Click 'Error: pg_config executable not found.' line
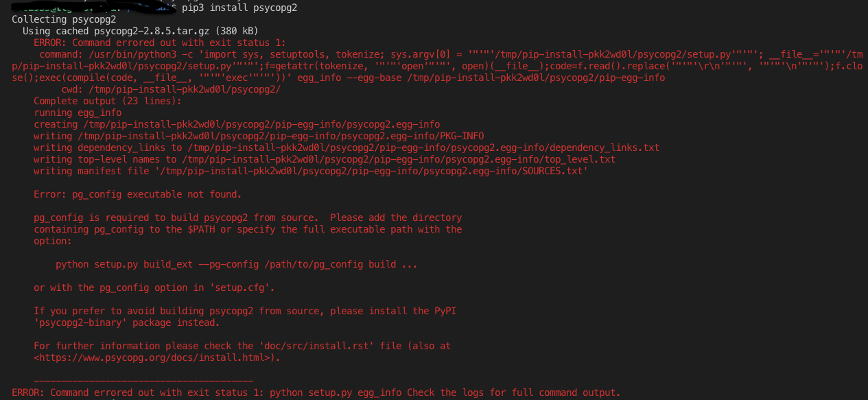This screenshot has width=868, height=400. click(x=138, y=194)
